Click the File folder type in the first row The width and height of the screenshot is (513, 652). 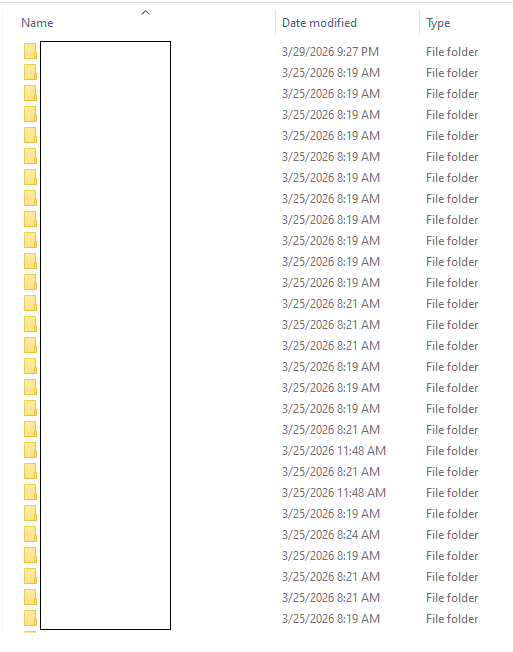[x=452, y=52]
